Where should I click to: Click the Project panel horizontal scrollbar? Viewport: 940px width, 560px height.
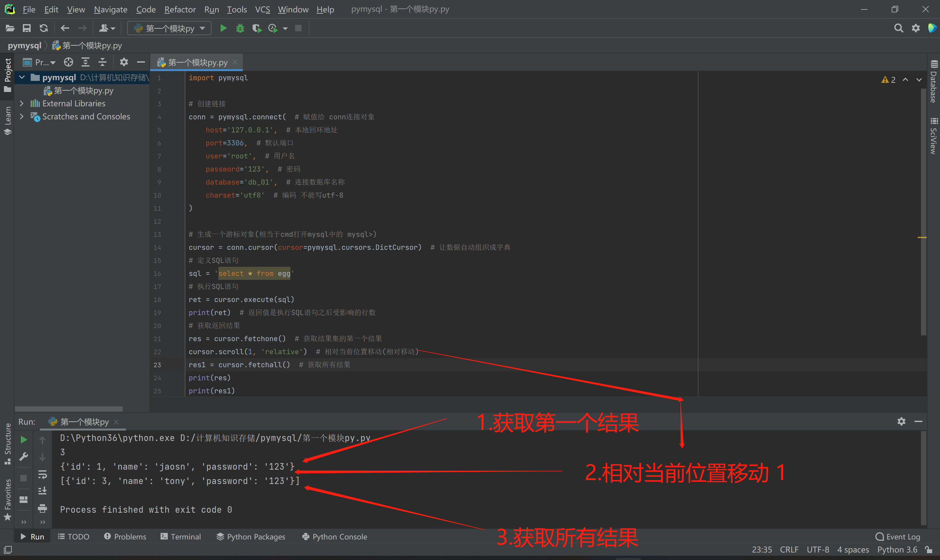coord(69,409)
